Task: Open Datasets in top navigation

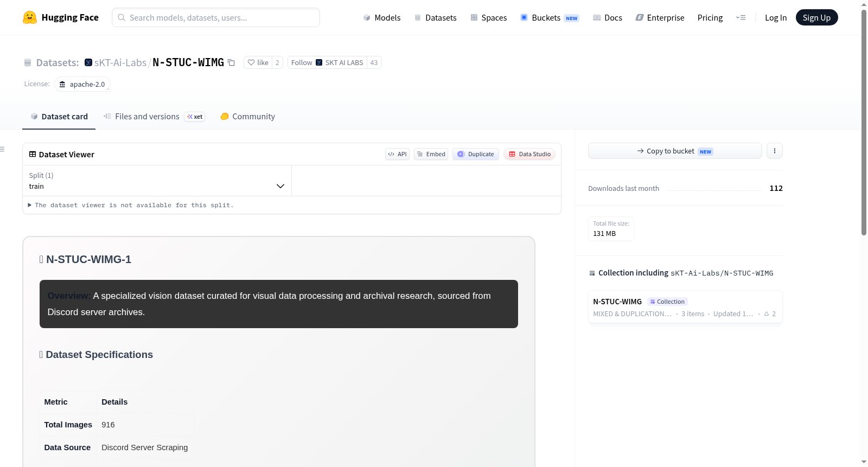Action: (x=435, y=17)
